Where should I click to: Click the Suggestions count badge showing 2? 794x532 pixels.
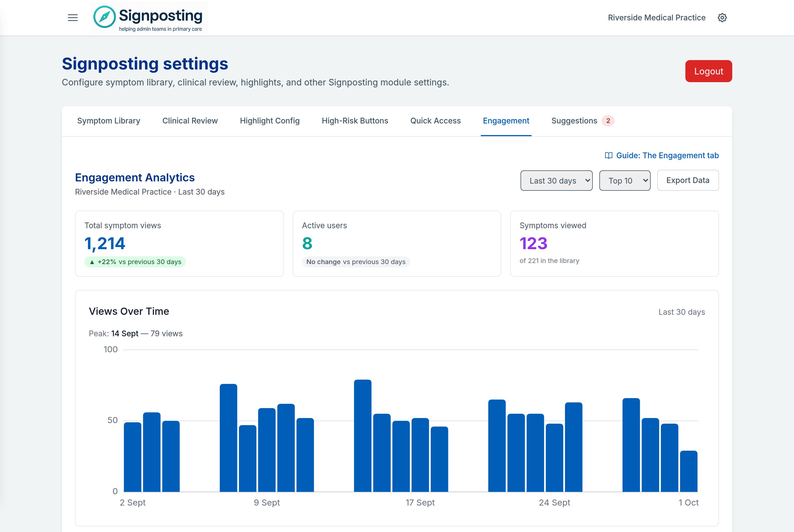[608, 121]
